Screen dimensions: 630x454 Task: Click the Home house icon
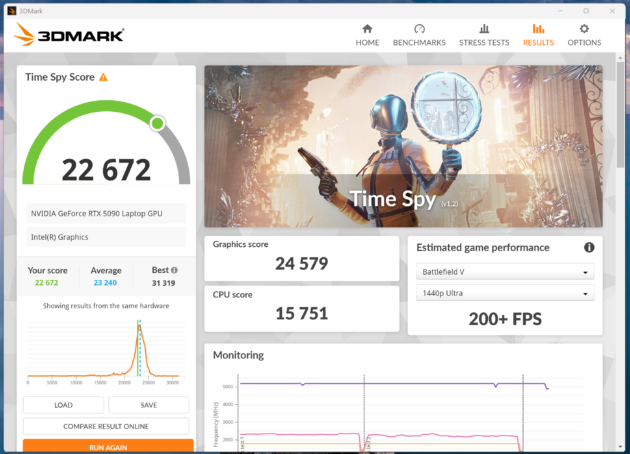pyautogui.click(x=367, y=29)
